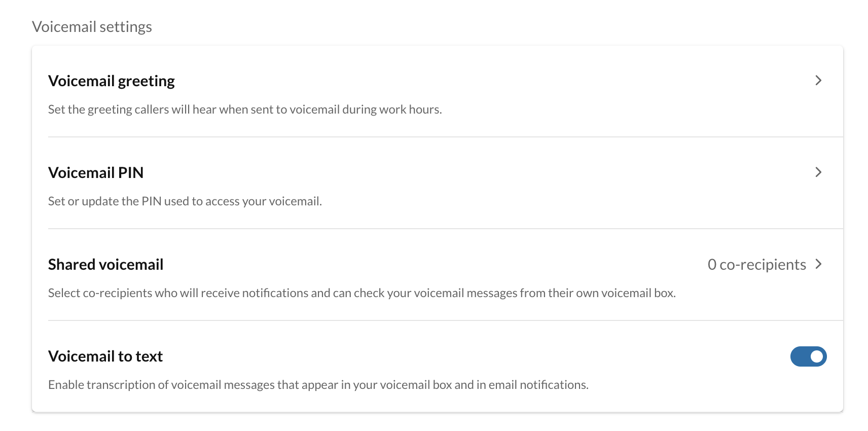Click the 'Select co-recipients' description text
Image resolution: width=868 pixels, height=431 pixels.
pos(361,293)
